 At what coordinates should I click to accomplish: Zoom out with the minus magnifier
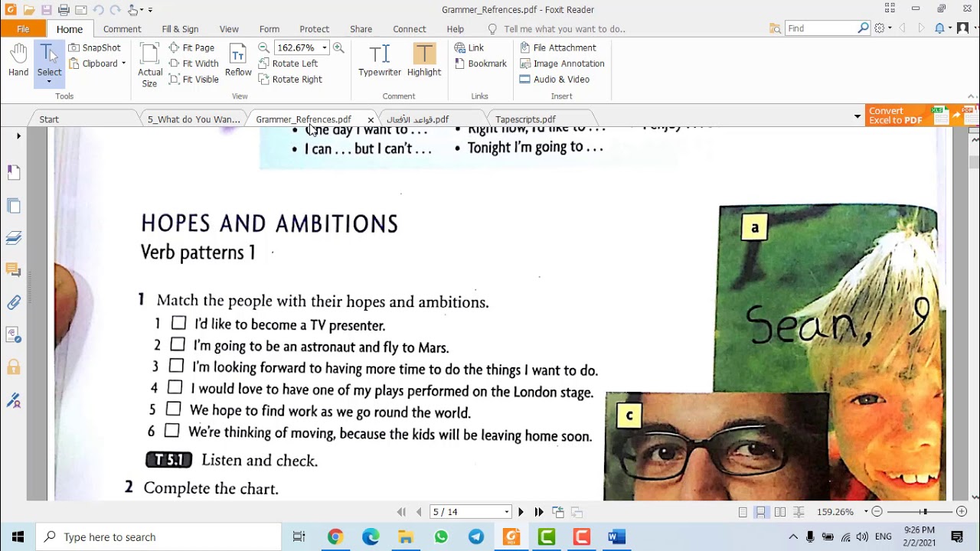pyautogui.click(x=263, y=47)
